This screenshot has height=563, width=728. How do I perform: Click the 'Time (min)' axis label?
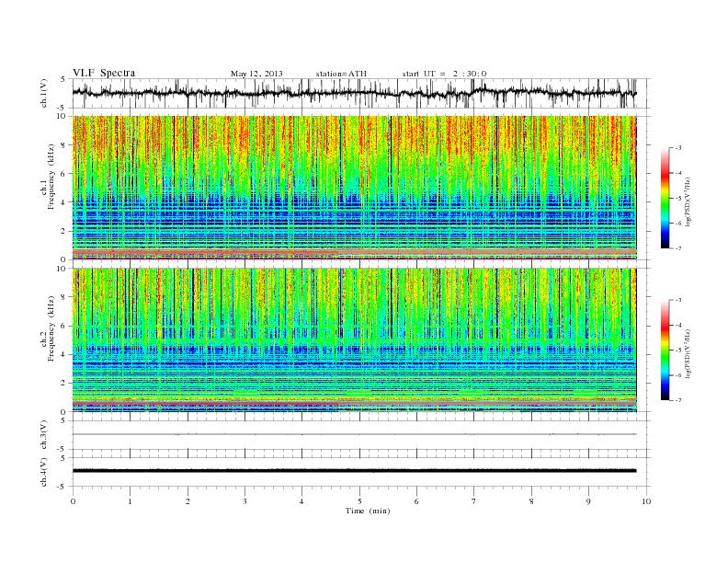[x=368, y=511]
